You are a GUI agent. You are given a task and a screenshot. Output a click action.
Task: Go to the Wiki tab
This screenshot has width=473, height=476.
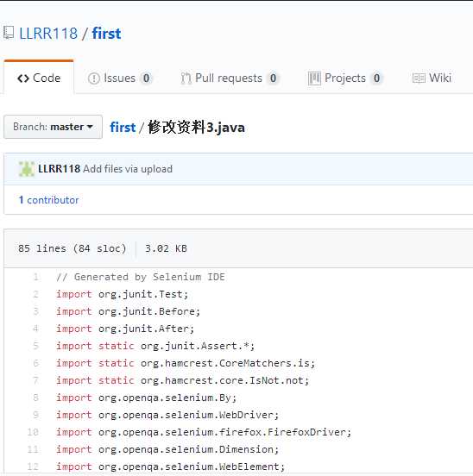(x=432, y=78)
